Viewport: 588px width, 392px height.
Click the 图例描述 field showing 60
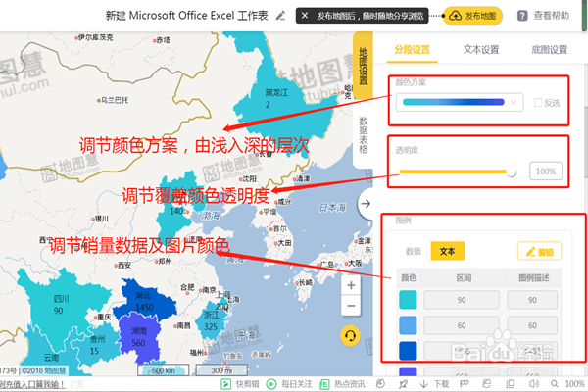pyautogui.click(x=532, y=325)
